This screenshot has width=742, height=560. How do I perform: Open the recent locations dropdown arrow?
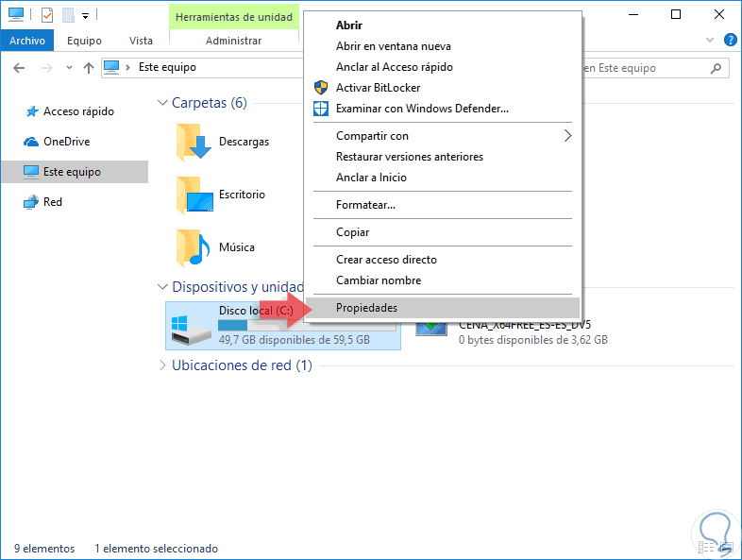pos(69,68)
